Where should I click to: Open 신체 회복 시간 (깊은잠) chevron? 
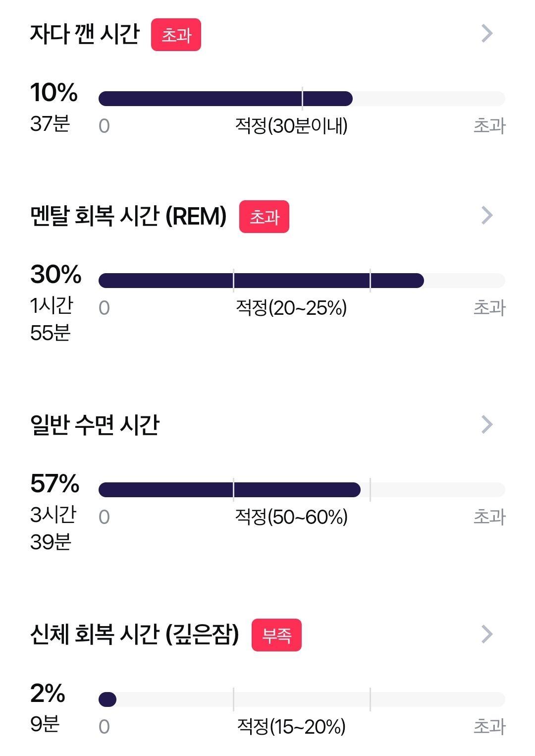click(487, 634)
